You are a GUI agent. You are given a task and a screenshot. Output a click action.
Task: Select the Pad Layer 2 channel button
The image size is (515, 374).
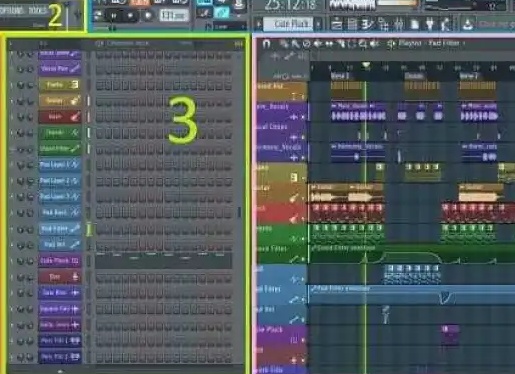pos(60,181)
